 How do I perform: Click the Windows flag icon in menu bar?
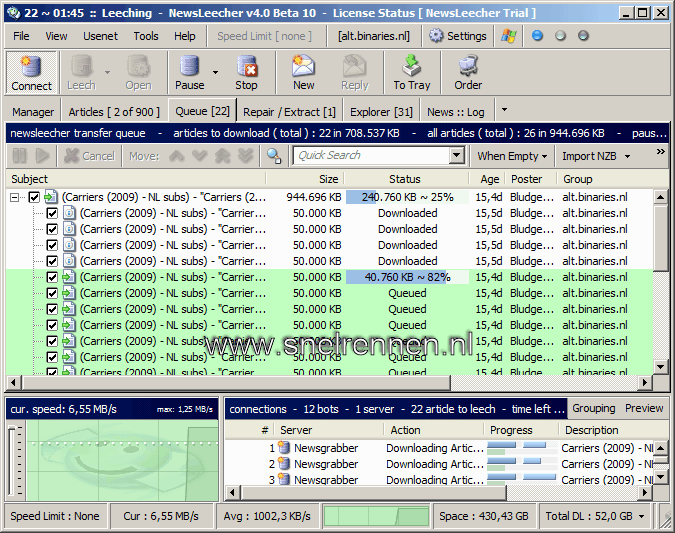[x=508, y=36]
